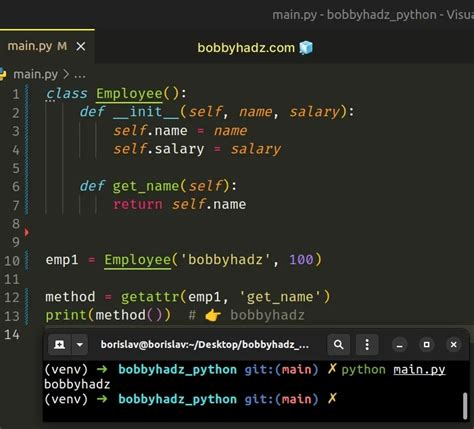Click line number 10 in the gutter
The height and width of the screenshot is (429, 474).
click(x=12, y=261)
